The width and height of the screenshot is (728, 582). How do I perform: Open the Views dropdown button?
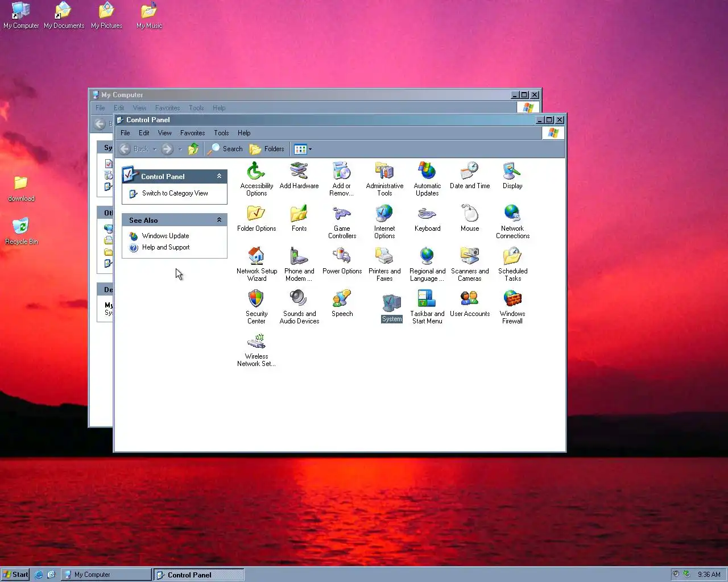pyautogui.click(x=303, y=149)
